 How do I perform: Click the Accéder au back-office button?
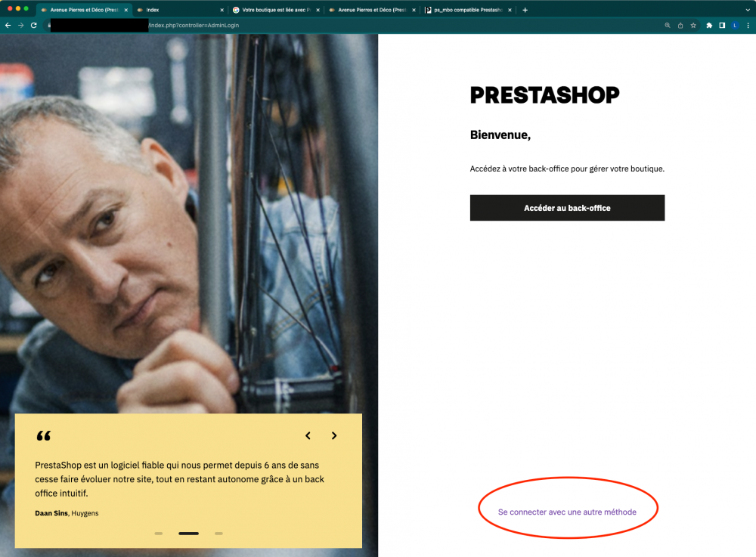(x=567, y=208)
